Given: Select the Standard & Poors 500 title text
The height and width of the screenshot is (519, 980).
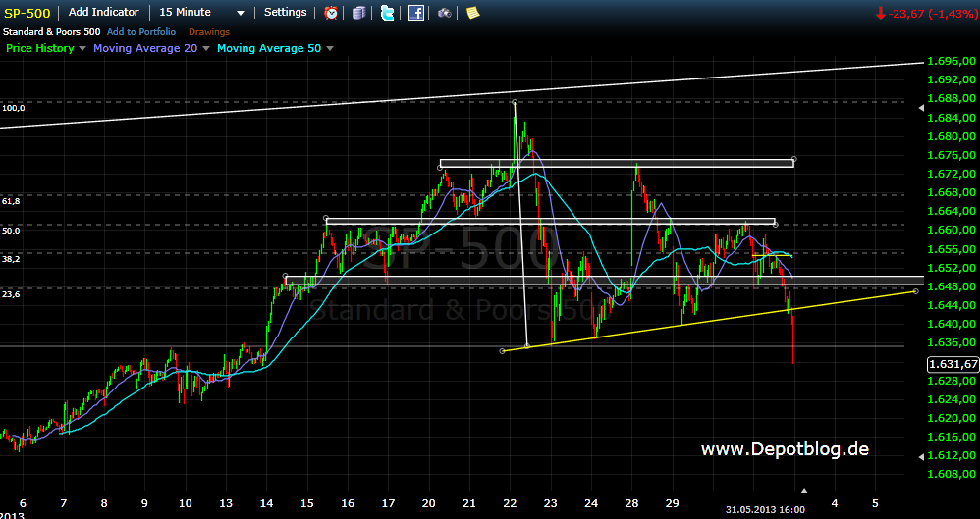Looking at the screenshot, I should (52, 31).
